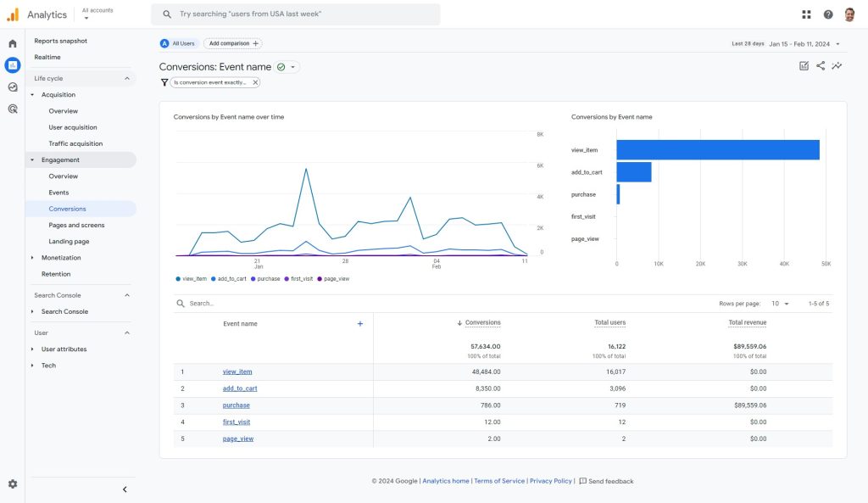
Task: Open Pages and screens report
Action: coord(76,225)
